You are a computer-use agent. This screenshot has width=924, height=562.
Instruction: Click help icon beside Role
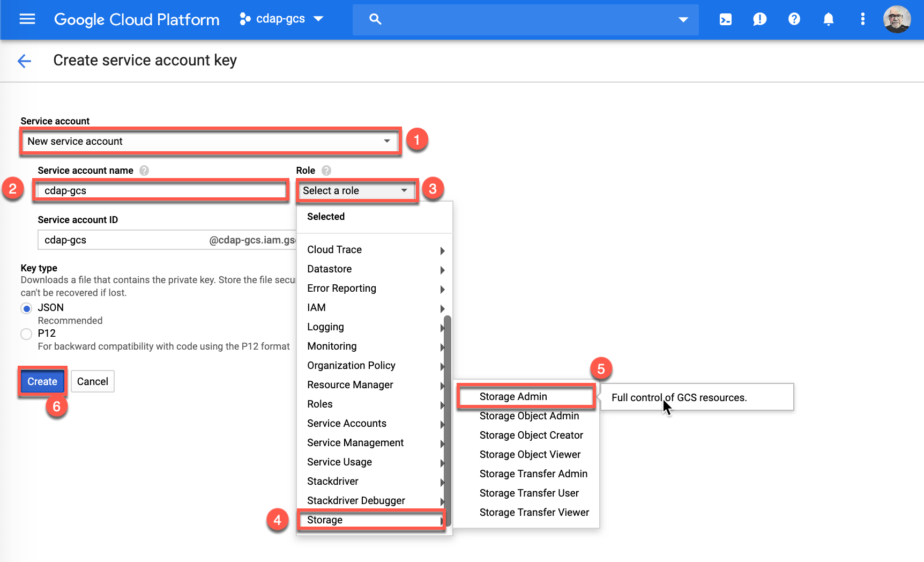click(326, 171)
